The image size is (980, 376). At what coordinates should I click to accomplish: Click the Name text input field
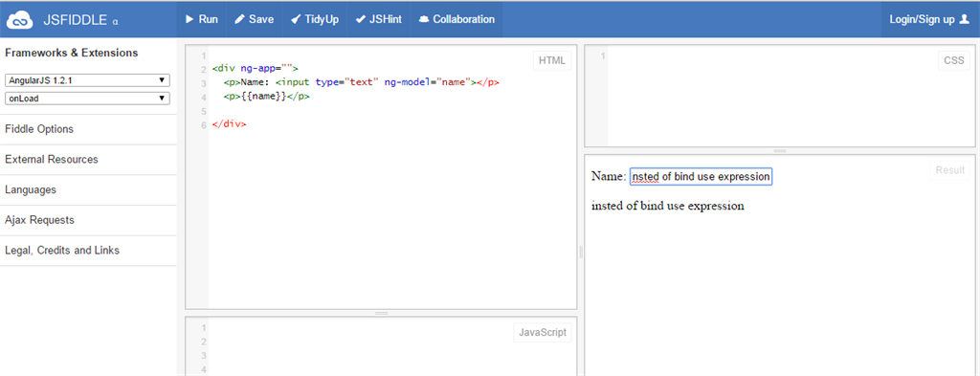point(701,177)
